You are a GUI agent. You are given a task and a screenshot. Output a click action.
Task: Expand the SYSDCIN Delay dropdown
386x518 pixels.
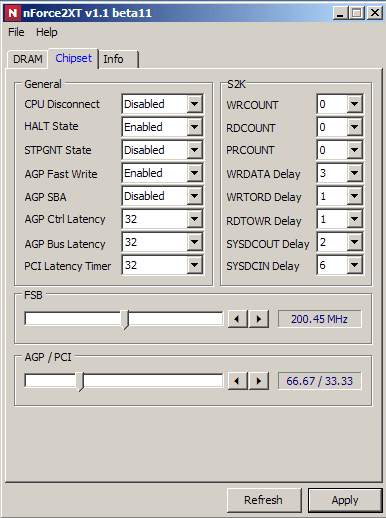(x=340, y=265)
